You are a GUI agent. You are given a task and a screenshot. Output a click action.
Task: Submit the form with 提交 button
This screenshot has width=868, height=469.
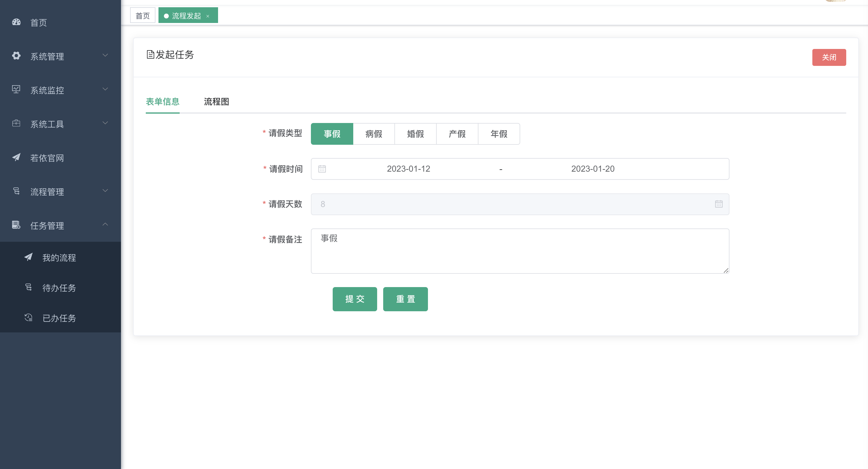pyautogui.click(x=354, y=299)
